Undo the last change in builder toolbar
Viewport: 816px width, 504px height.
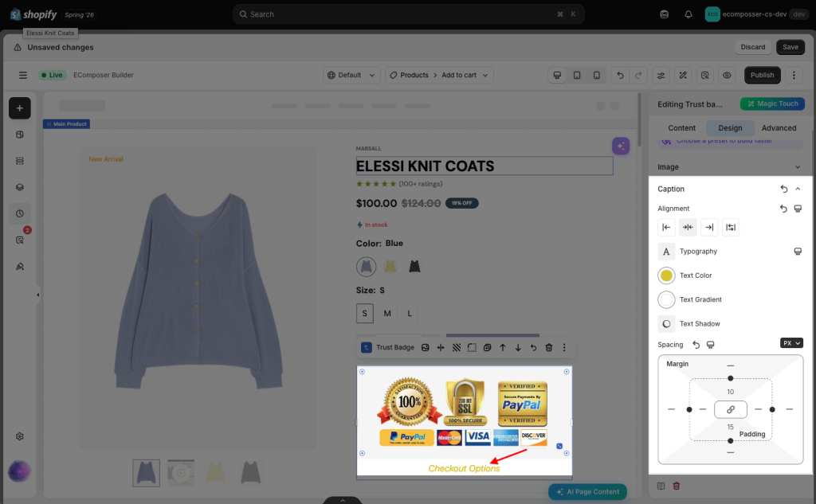tap(620, 75)
